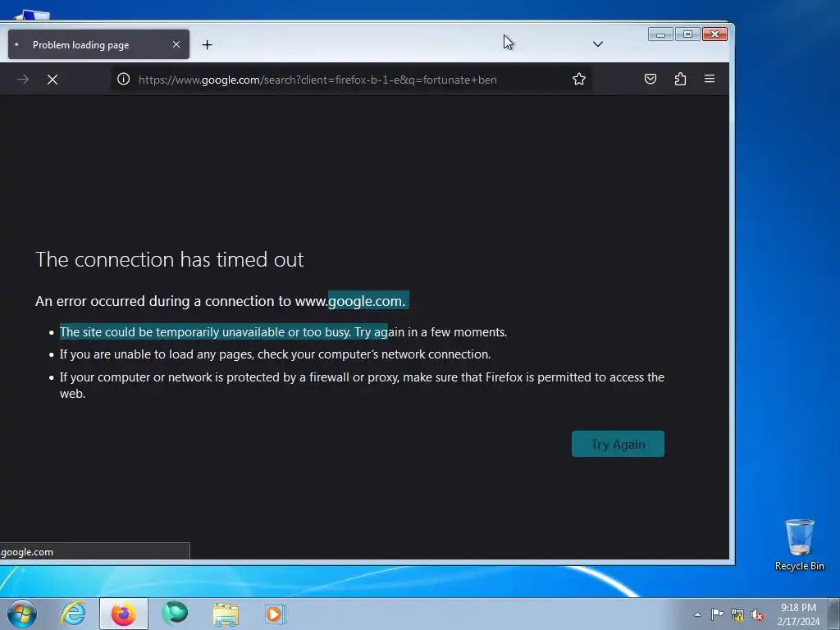The image size is (840, 630).
Task: Click the www.google.com error text
Action: 350,301
